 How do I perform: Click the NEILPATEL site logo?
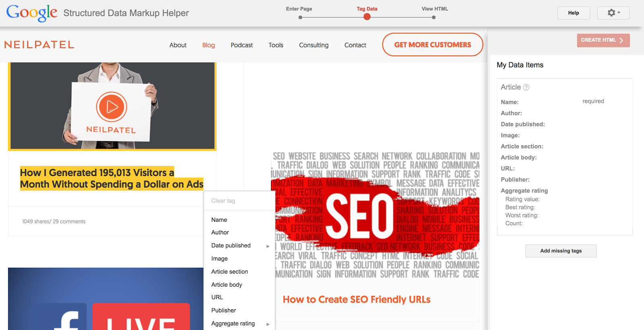[x=39, y=45]
